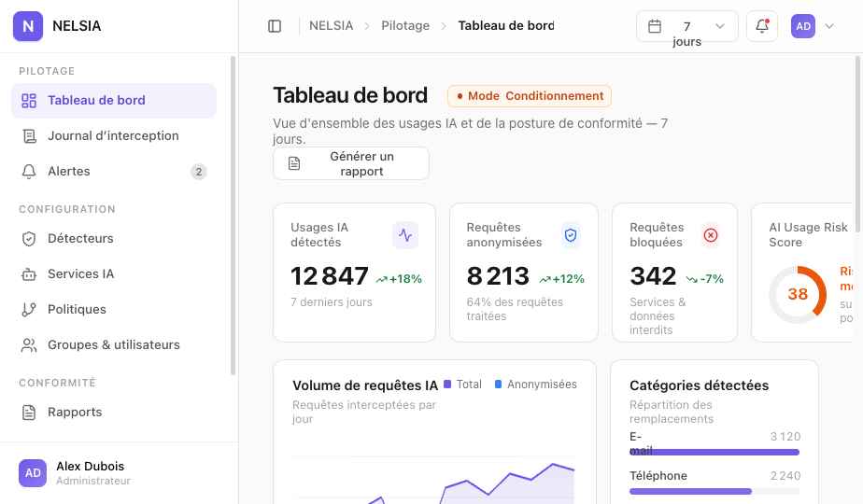Click the 8 213 anonymised requests value
The width and height of the screenshot is (863, 504).
[x=498, y=276]
